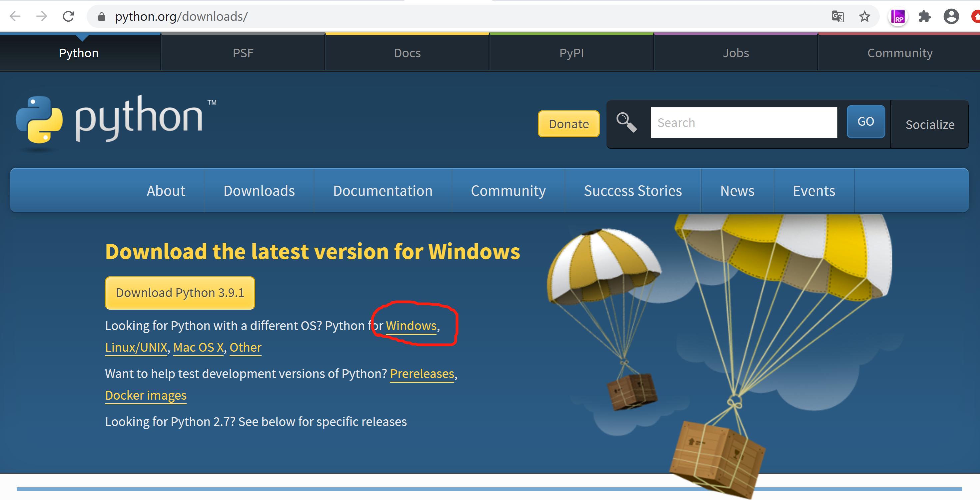
Task: Bookmark this page with the star icon
Action: [x=864, y=16]
